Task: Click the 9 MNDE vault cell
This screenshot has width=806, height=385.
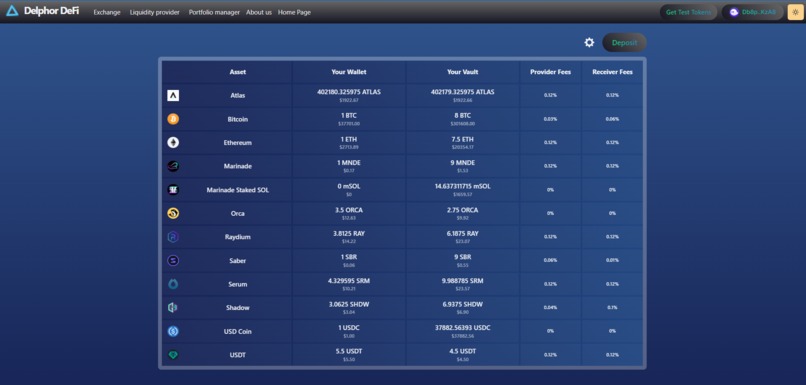Action: [x=463, y=166]
